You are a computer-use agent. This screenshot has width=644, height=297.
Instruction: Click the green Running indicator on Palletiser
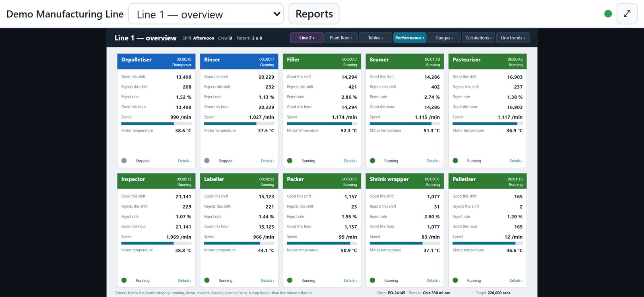455,281
